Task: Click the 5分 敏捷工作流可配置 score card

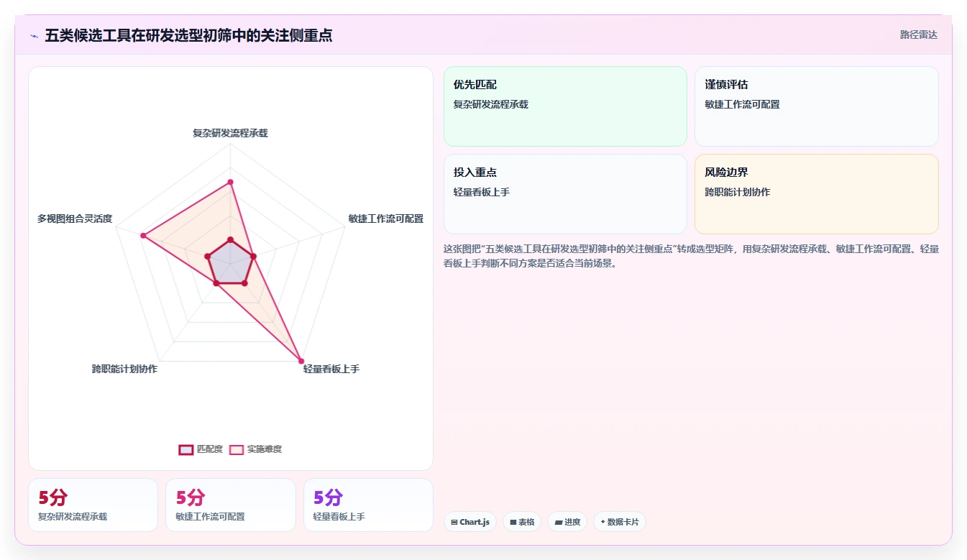Action: point(231,505)
